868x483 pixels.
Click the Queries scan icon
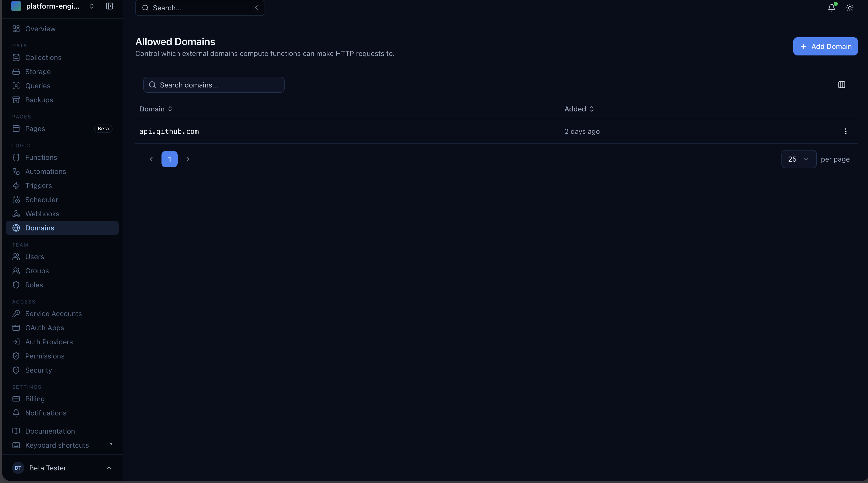(x=16, y=86)
